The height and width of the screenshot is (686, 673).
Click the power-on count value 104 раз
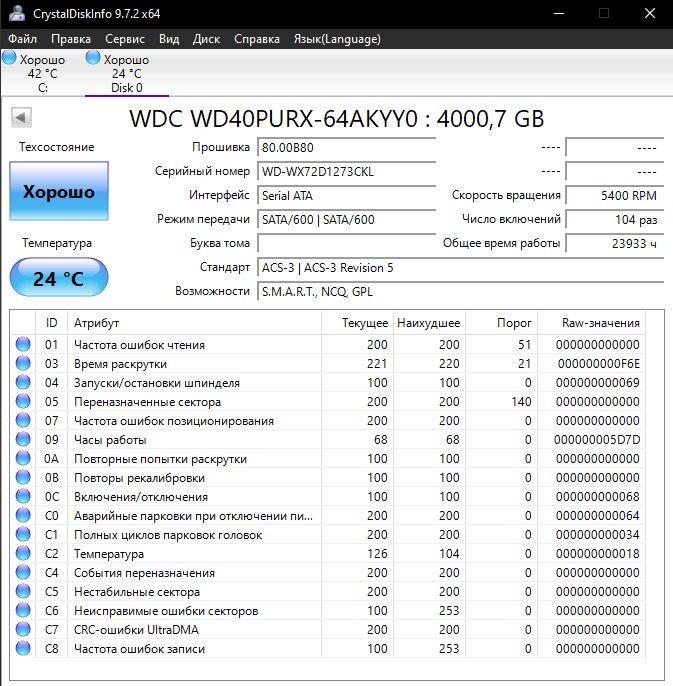[x=615, y=220]
